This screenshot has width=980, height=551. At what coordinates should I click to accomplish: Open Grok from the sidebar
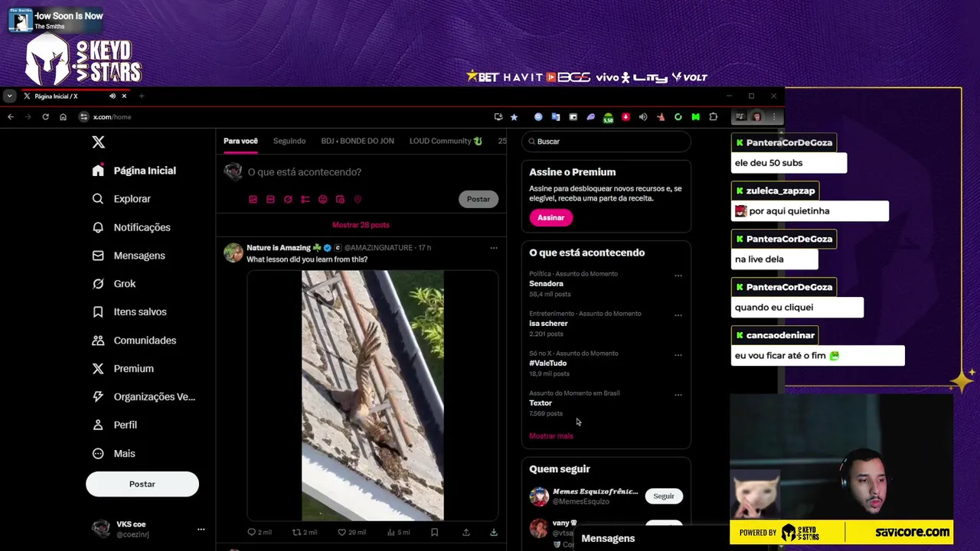pos(114,284)
